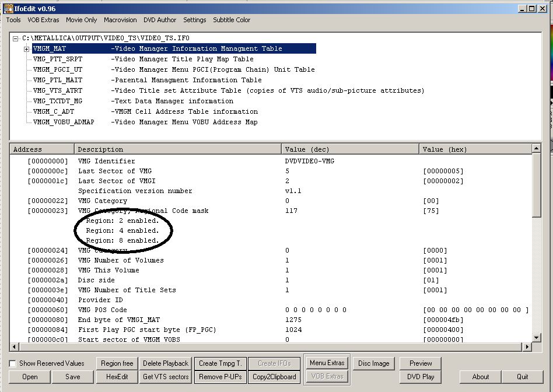Click the Delete Playback button
Screen dimensions: 553x392
click(166, 363)
